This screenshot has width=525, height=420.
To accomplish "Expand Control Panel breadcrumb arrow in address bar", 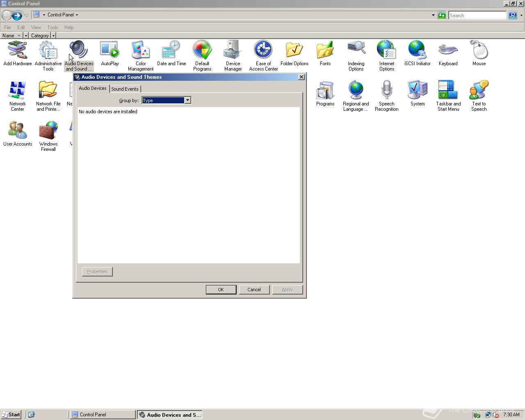I will [x=77, y=15].
